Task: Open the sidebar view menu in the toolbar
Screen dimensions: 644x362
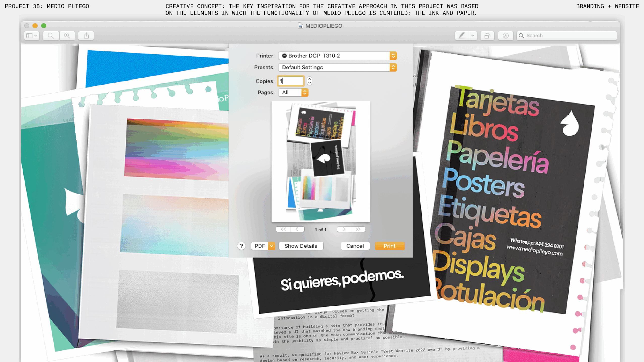Action: (x=32, y=36)
